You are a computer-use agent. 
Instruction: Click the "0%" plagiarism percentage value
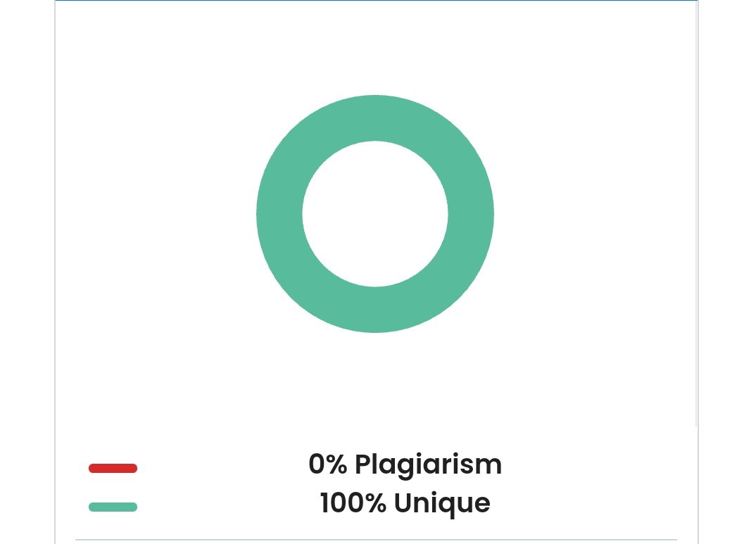click(x=327, y=464)
